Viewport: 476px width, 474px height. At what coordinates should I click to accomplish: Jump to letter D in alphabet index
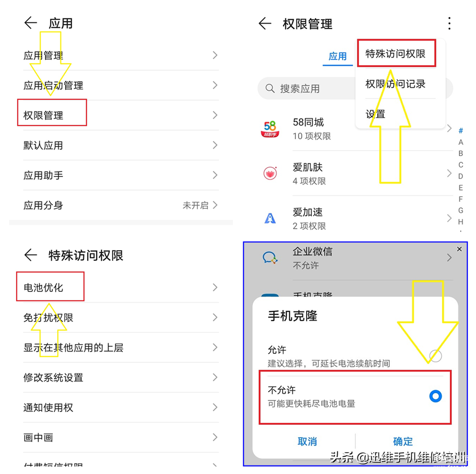[461, 176]
